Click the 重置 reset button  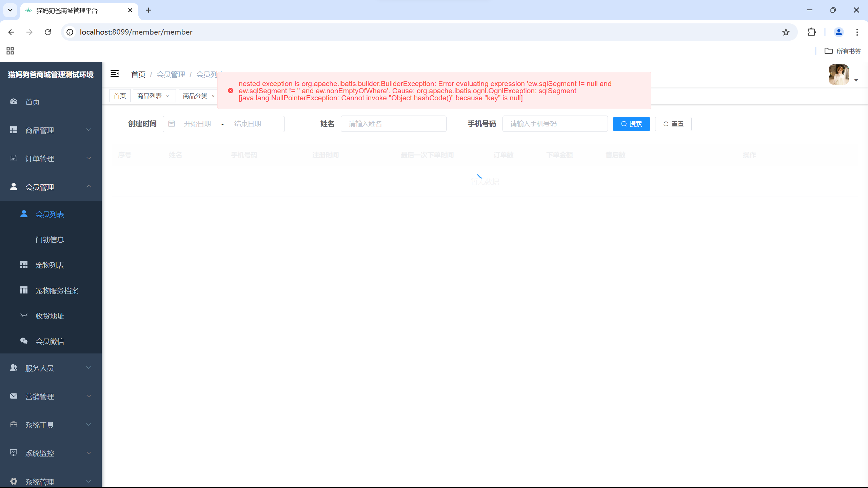coord(673,124)
